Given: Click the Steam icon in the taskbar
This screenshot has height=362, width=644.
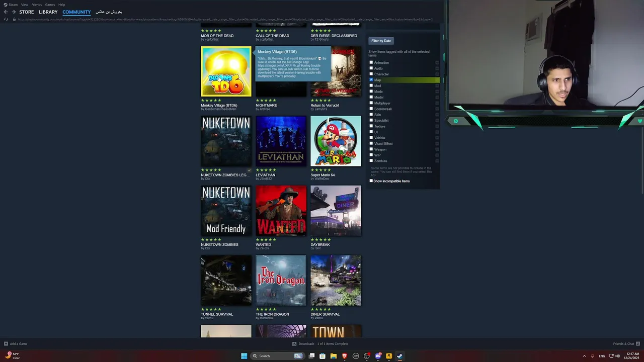Looking at the screenshot, I should 400,356.
